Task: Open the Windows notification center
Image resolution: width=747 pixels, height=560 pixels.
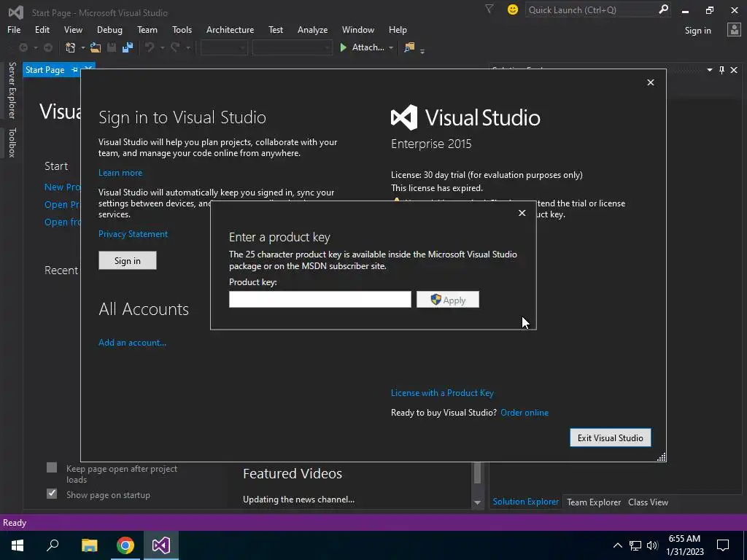Action: pos(723,545)
